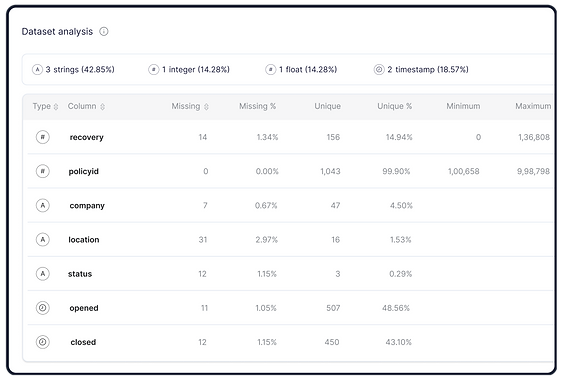
Task: Click recovery's missing percent 1.34%
Action: [267, 137]
